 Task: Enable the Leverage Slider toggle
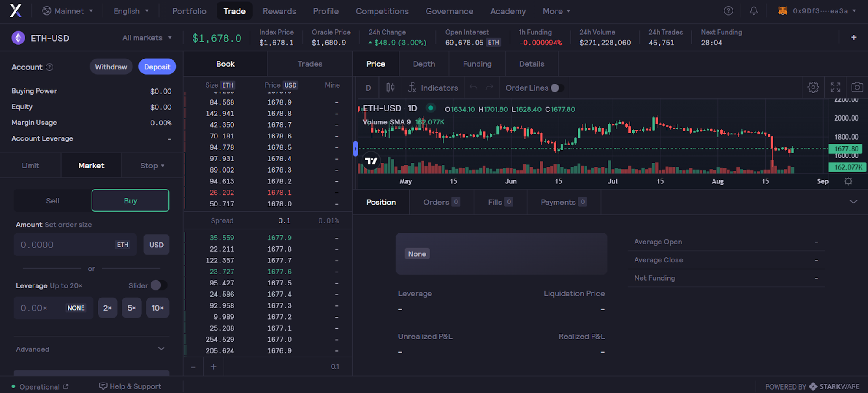pyautogui.click(x=158, y=285)
